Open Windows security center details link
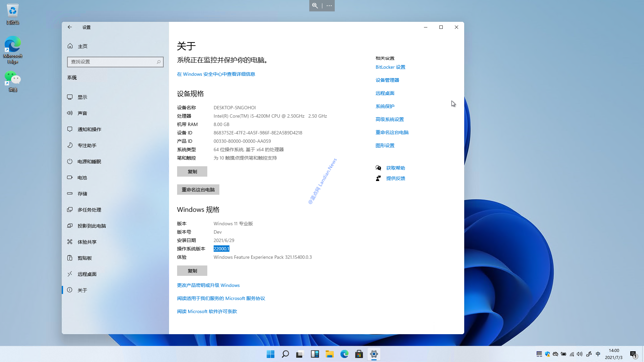Screen dimensions: 644x362 (216, 74)
